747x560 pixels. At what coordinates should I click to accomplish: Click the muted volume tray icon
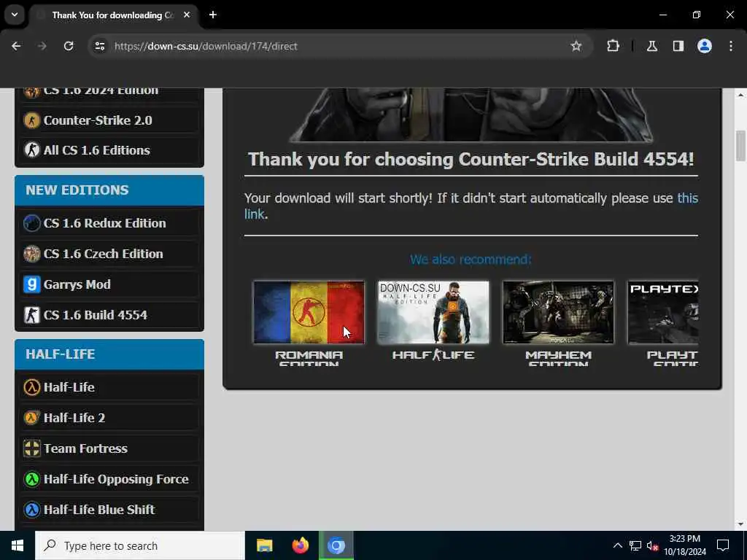[x=653, y=545]
